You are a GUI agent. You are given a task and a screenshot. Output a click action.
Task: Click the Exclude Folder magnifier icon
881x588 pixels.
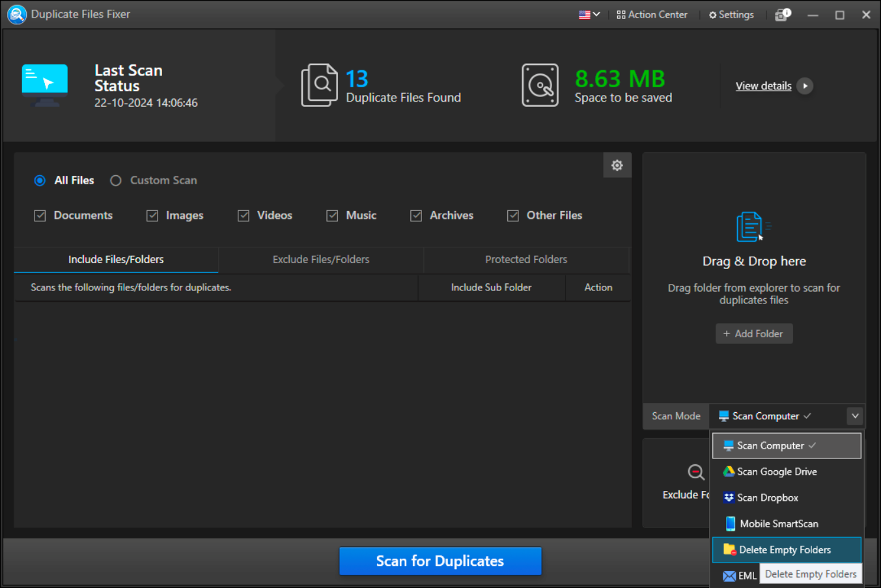click(x=695, y=472)
